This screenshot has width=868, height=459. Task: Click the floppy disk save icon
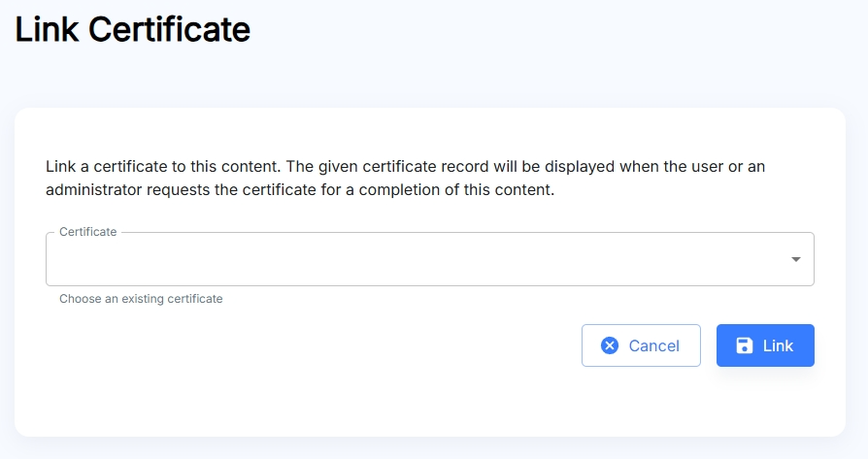pyautogui.click(x=745, y=345)
